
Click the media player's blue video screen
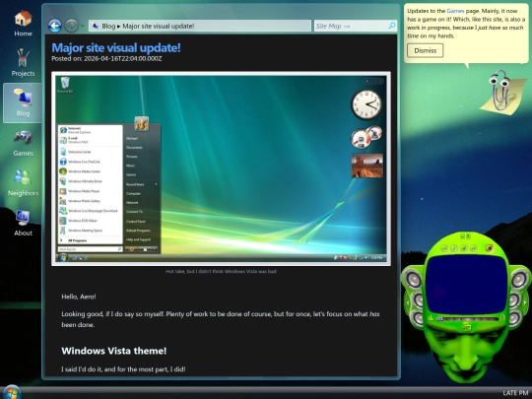point(467,285)
